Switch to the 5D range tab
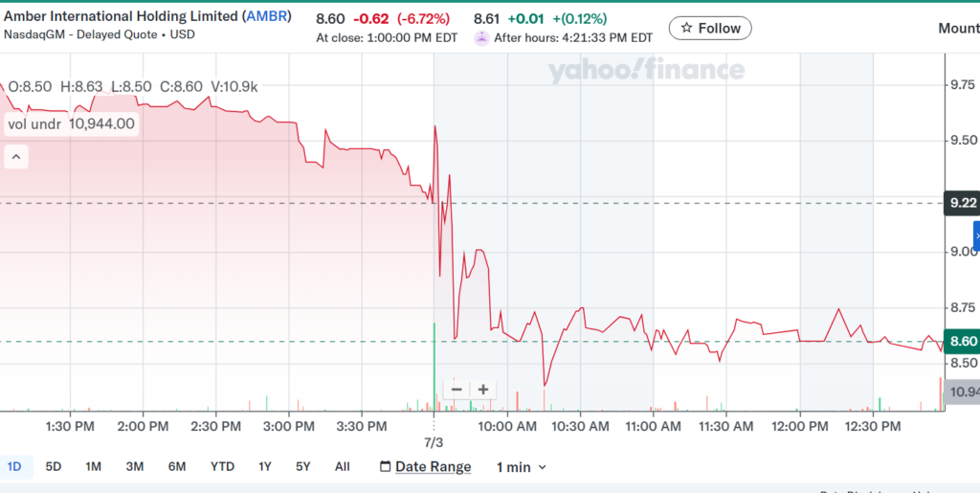Image resolution: width=980 pixels, height=493 pixels. pos(54,467)
